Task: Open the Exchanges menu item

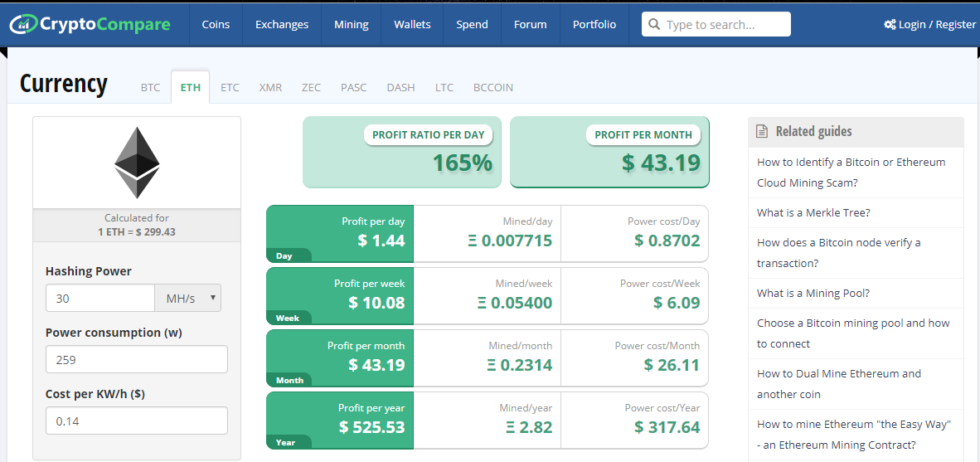Action: (x=282, y=25)
